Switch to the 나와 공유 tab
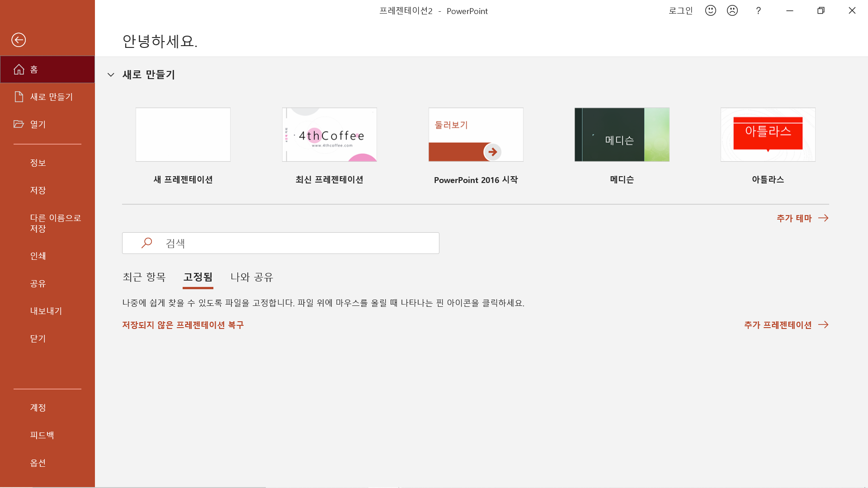Viewport: 868px width, 488px height. [252, 277]
